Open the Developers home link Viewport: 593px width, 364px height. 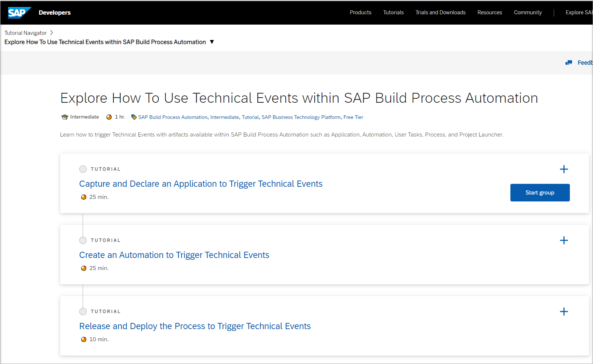pos(54,12)
